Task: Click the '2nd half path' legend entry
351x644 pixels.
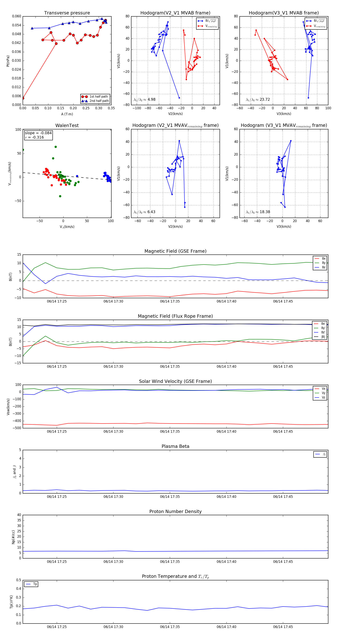Action: pos(95,101)
